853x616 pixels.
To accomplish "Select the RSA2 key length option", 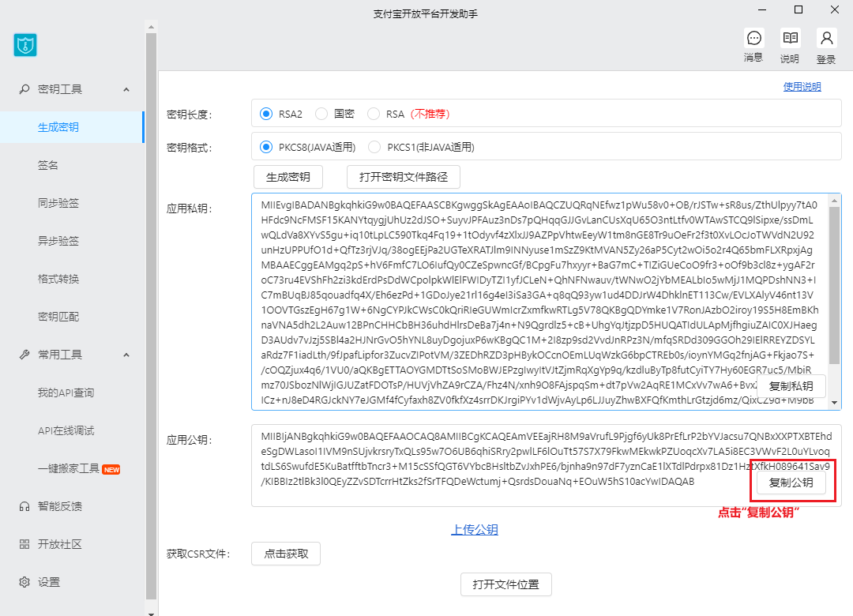I will point(266,114).
